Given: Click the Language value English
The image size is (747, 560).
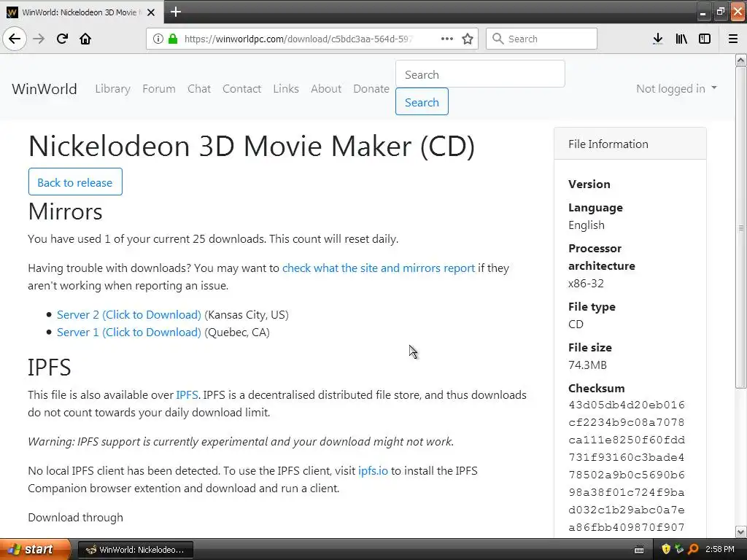Looking at the screenshot, I should (x=587, y=225).
